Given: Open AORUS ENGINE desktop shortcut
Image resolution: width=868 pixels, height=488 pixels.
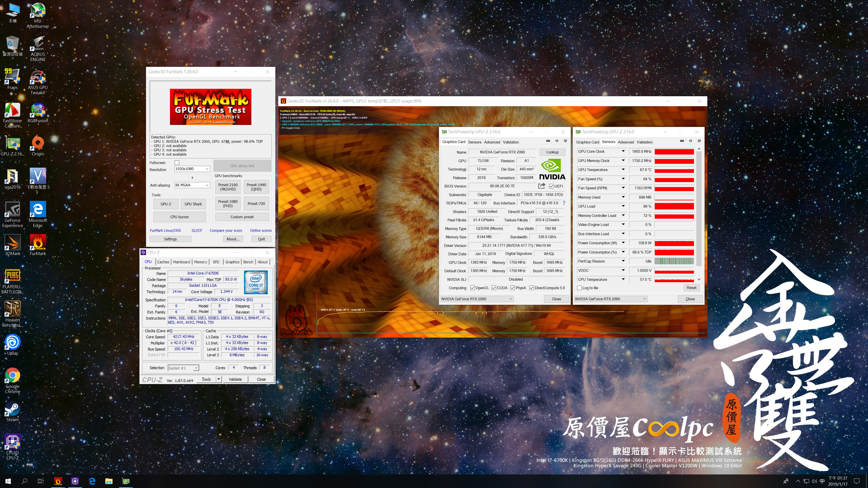Looking at the screenshot, I should tap(38, 49).
